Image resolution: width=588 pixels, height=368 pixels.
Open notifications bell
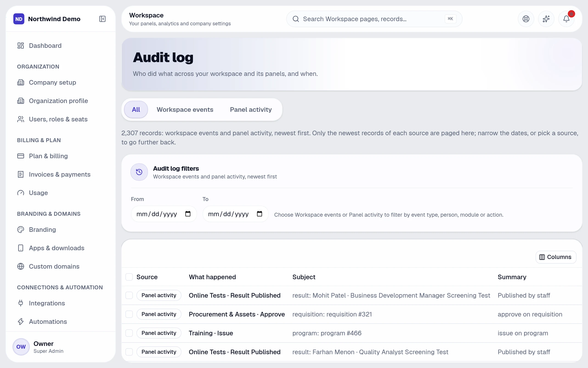[x=566, y=19]
